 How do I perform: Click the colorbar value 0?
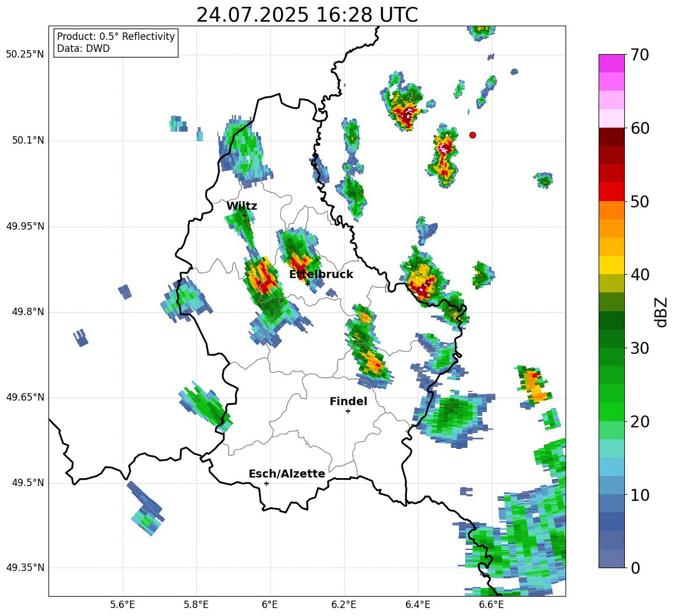tap(635, 568)
